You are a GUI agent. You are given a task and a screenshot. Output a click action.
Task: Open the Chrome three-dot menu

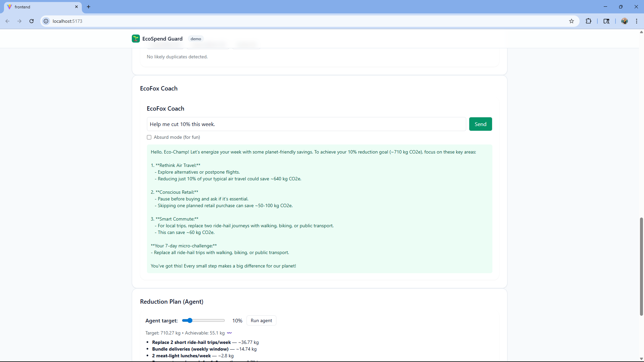[x=637, y=21]
